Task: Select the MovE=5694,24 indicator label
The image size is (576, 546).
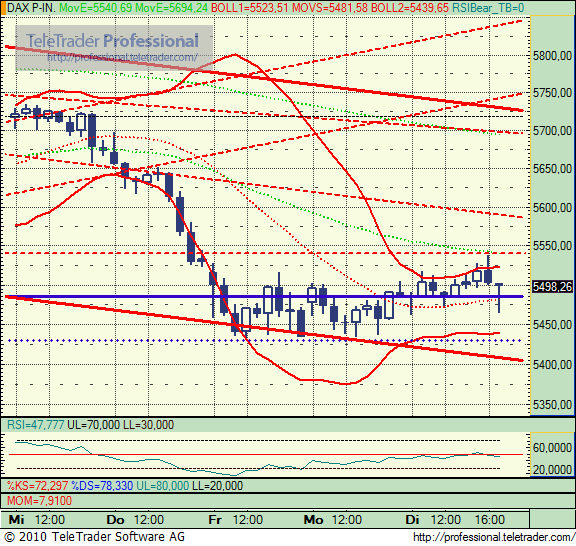Action: [x=171, y=7]
